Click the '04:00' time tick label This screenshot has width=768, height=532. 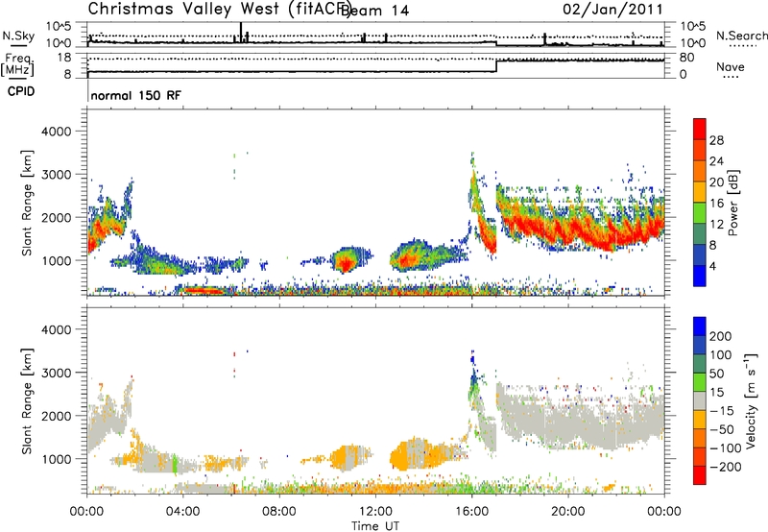point(182,512)
